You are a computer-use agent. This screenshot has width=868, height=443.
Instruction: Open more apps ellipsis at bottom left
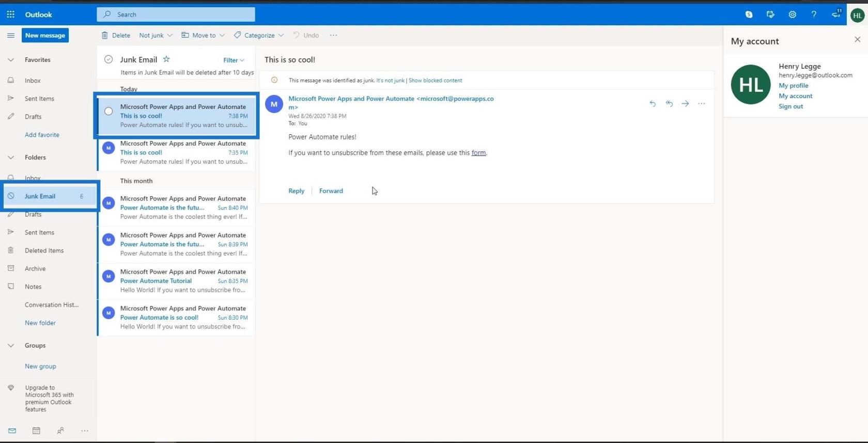85,431
